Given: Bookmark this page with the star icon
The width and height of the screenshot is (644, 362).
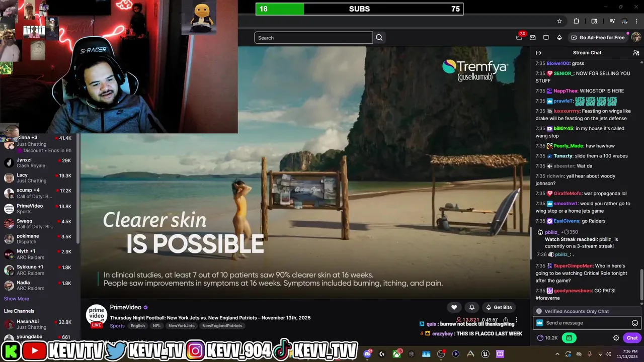Looking at the screenshot, I should pos(559,21).
